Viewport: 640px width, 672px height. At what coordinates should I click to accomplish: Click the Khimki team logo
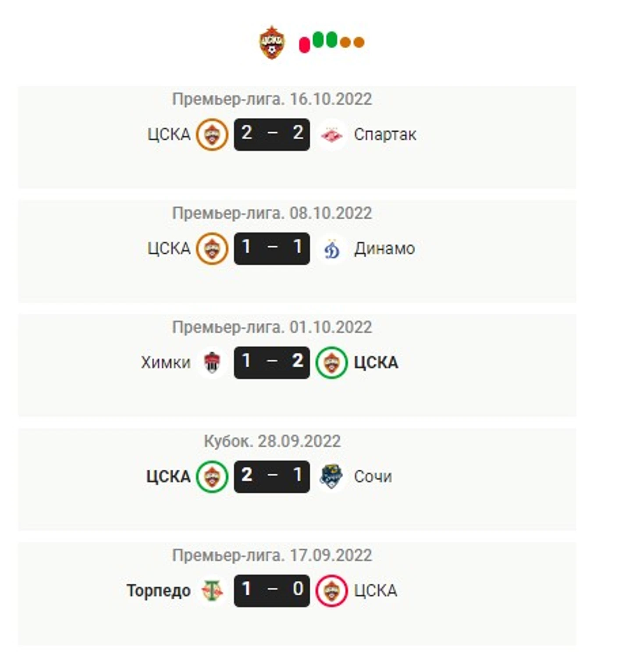(212, 363)
